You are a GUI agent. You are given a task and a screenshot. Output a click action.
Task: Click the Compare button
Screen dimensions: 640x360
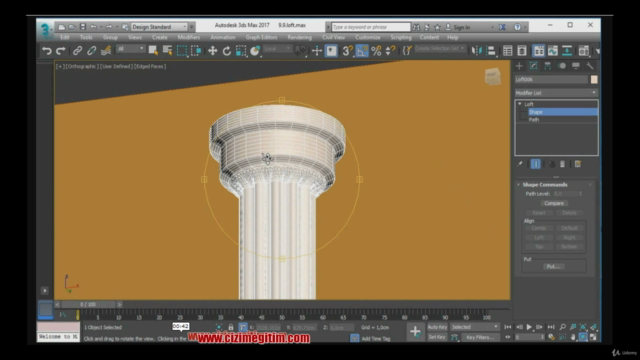pos(553,203)
